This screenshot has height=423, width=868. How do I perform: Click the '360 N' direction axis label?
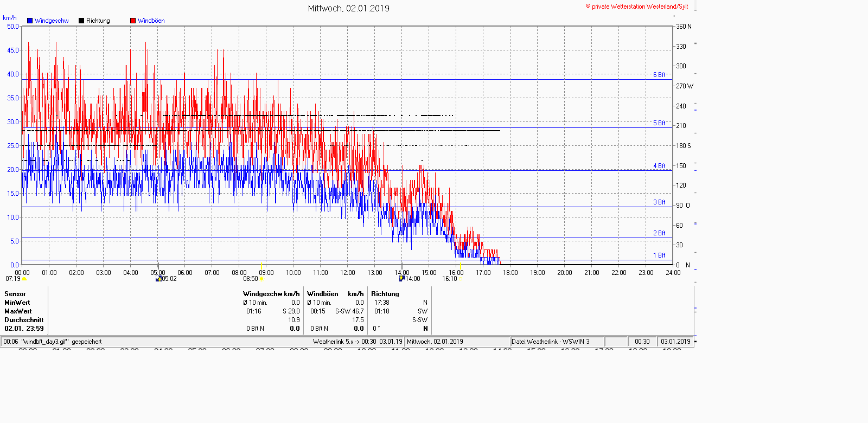click(x=684, y=27)
